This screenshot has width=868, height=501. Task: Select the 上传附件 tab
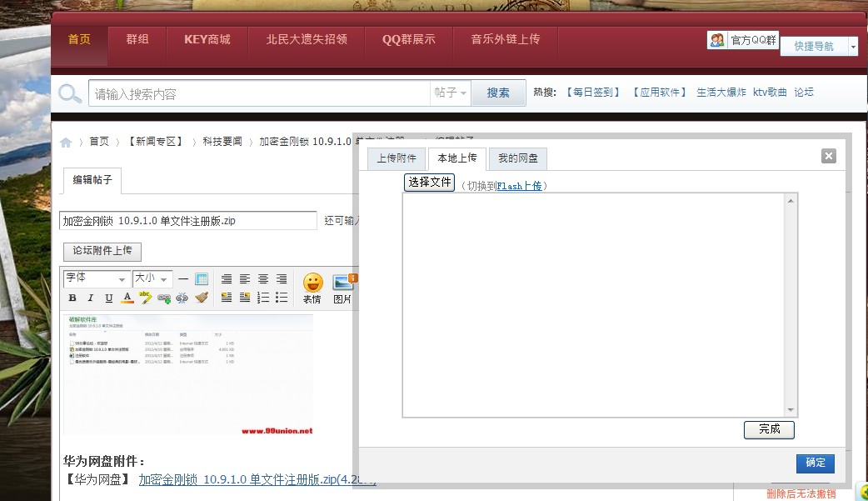pyautogui.click(x=396, y=158)
